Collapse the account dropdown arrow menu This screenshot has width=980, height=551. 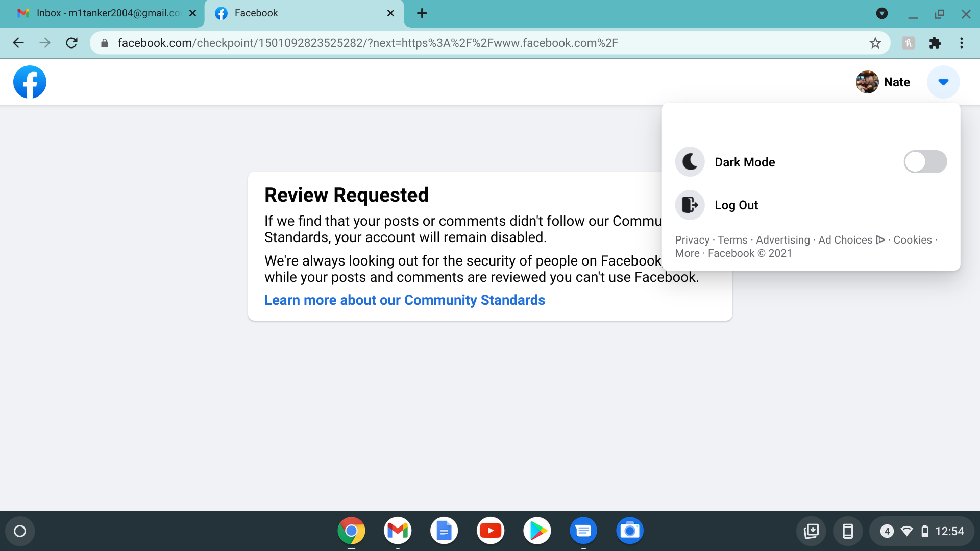[943, 82]
